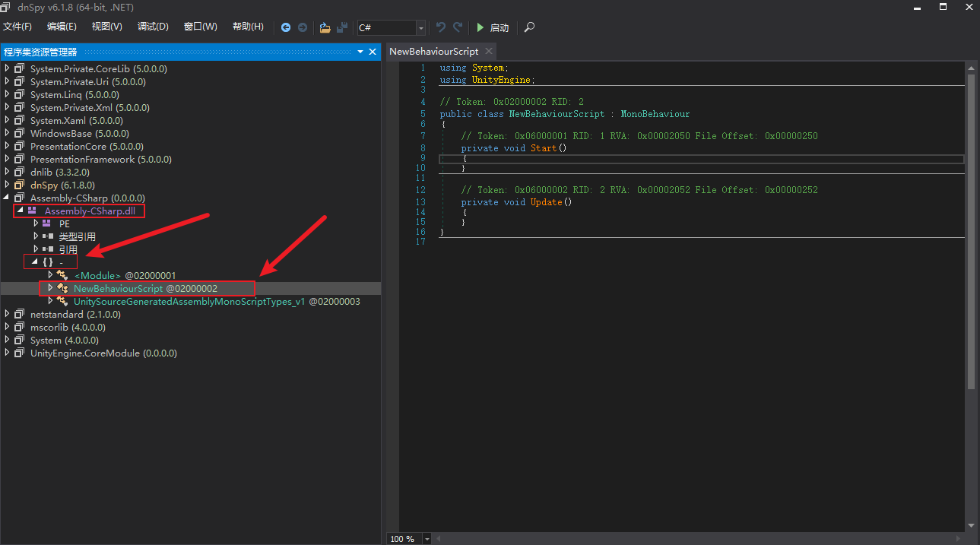The image size is (980, 545).
Task: Click the module icon beside Assembly-CSharp.dll
Action: pos(33,211)
